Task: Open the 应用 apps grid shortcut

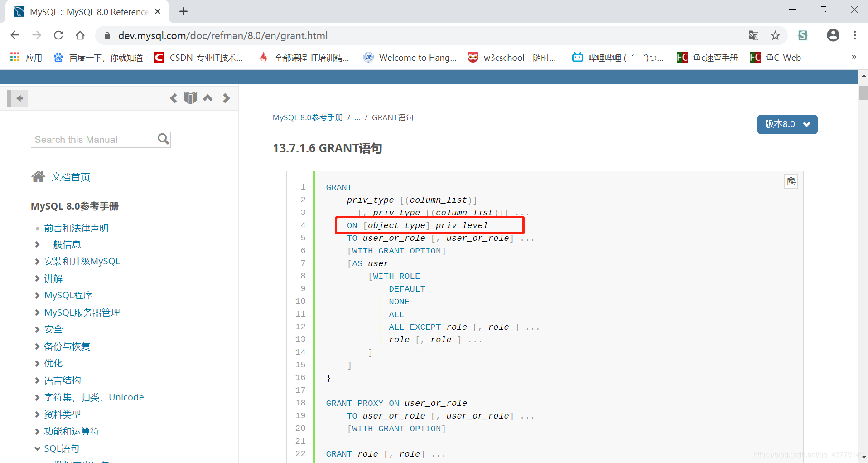Action: [x=26, y=58]
